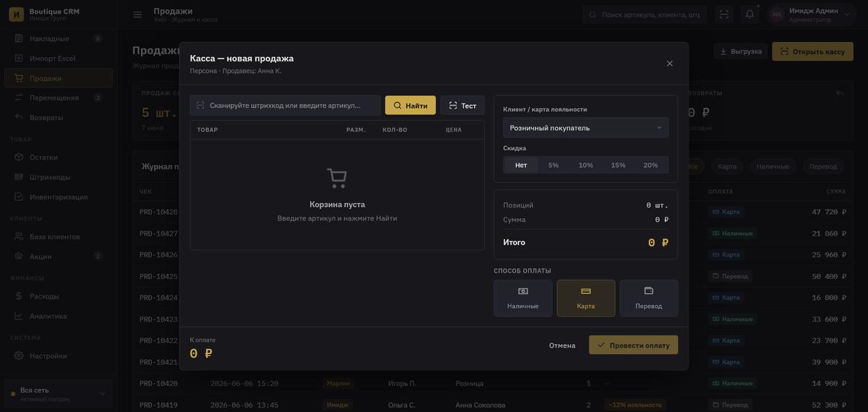Click receipt PRD-10421 in journal

(x=158, y=361)
